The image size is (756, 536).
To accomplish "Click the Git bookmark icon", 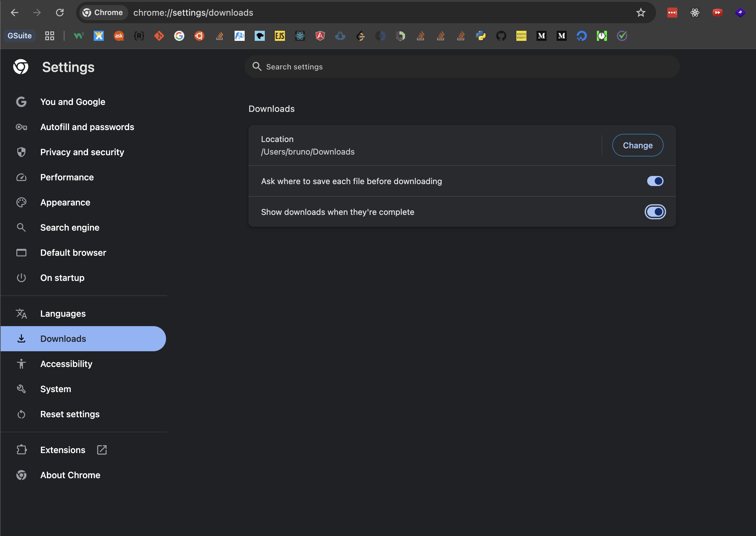I will pyautogui.click(x=159, y=36).
